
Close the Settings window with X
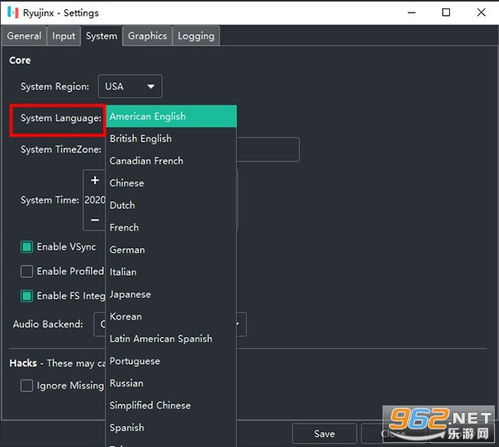[x=481, y=13]
